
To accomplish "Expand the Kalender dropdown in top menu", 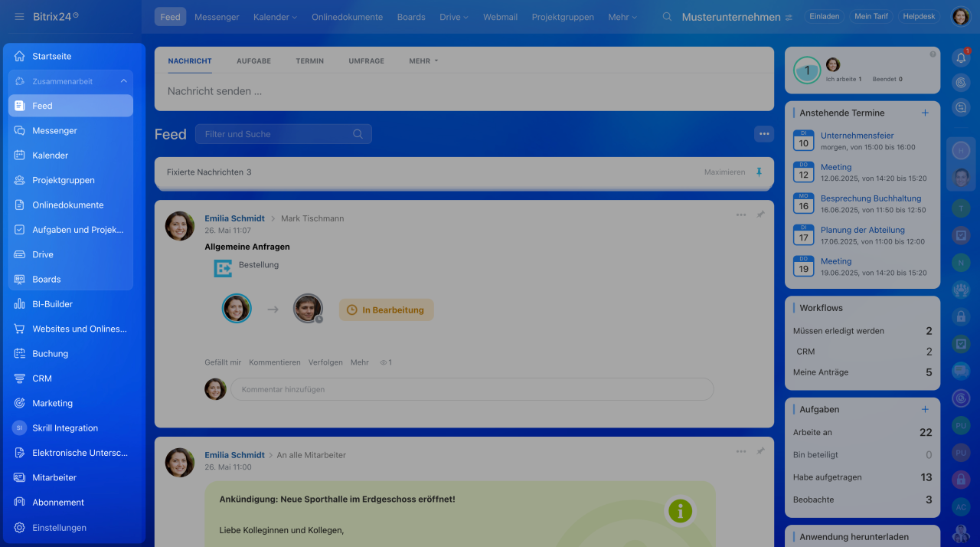I will (x=275, y=17).
